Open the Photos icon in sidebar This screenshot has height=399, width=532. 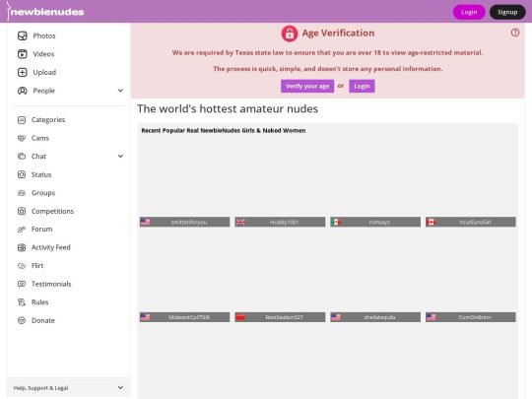coord(23,35)
